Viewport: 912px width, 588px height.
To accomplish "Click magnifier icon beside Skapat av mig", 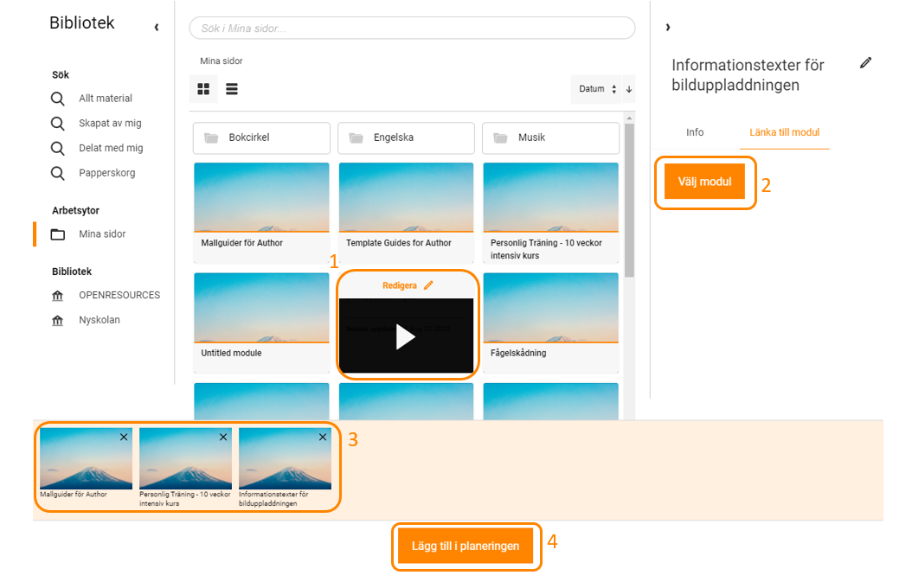I will coord(58,124).
